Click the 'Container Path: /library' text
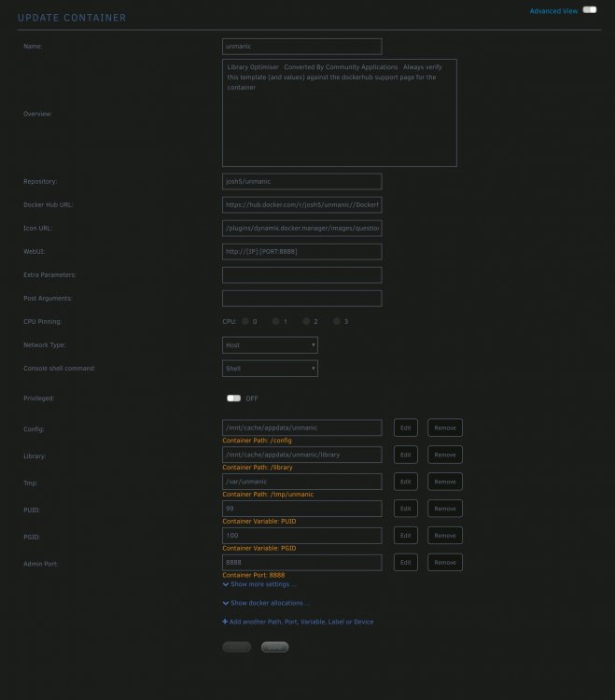The width and height of the screenshot is (615, 700). point(258,468)
